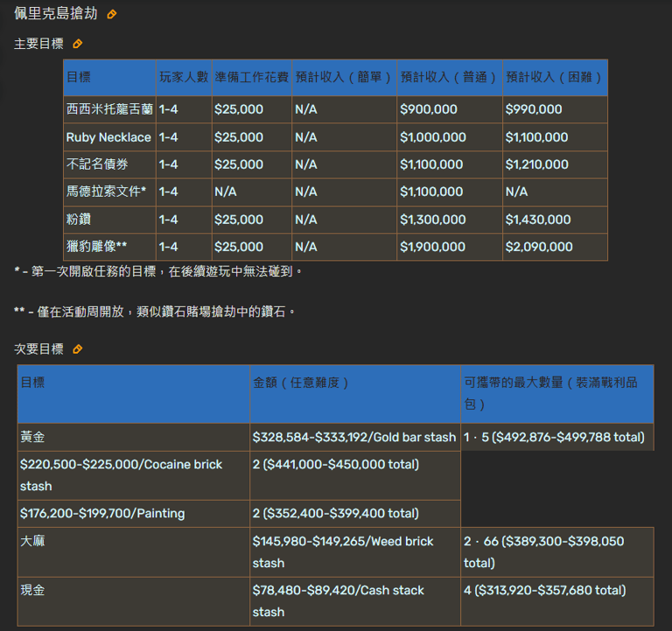This screenshot has height=631, width=672.
Task: Select the Ruby Necklace row name
Action: (108, 137)
